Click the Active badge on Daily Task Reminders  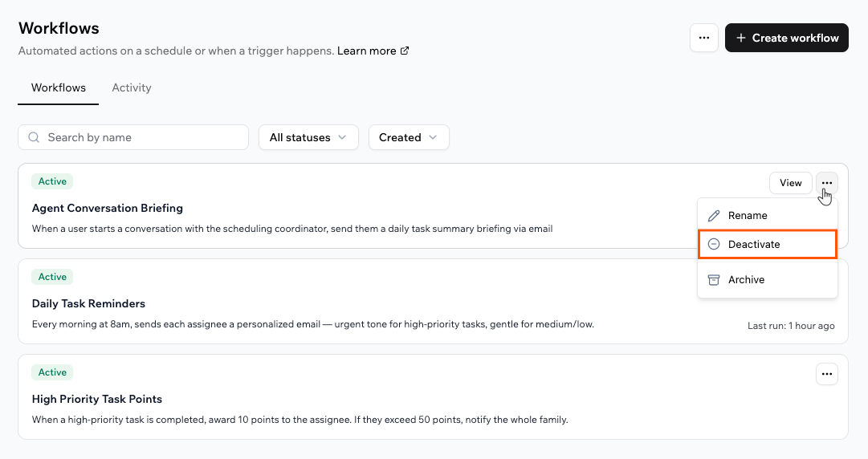52,277
